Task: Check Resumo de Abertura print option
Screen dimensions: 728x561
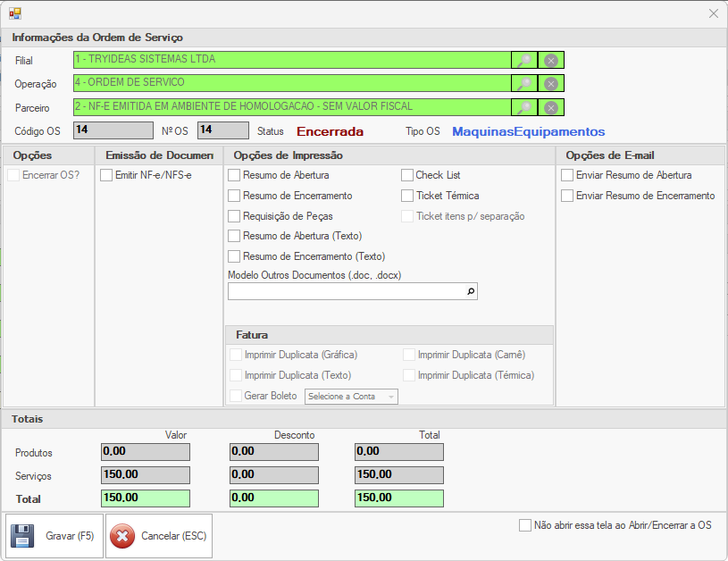Action: (x=234, y=175)
